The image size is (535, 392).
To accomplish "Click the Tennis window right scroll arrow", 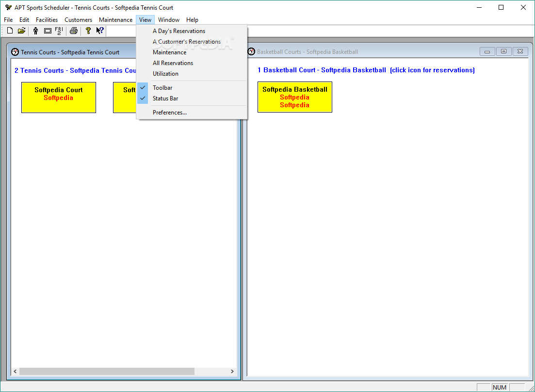I will tap(232, 371).
